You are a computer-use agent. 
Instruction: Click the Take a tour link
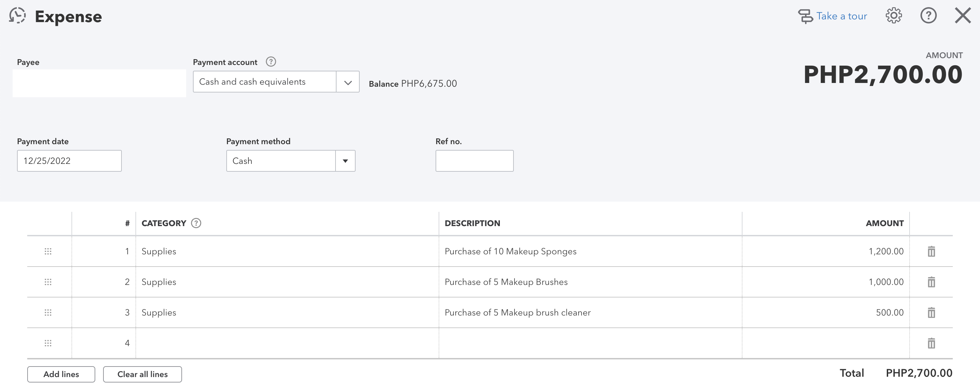point(841,16)
